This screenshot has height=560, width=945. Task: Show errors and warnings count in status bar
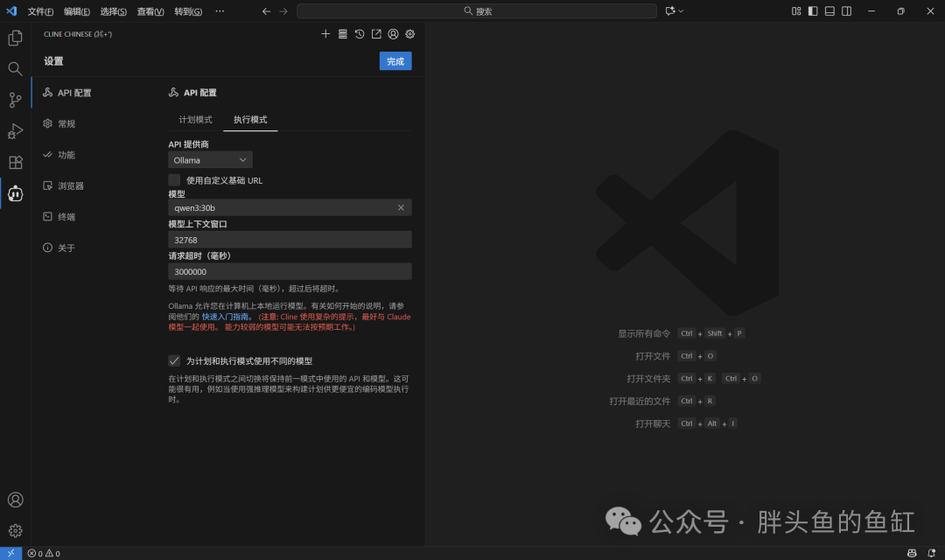tap(44, 553)
